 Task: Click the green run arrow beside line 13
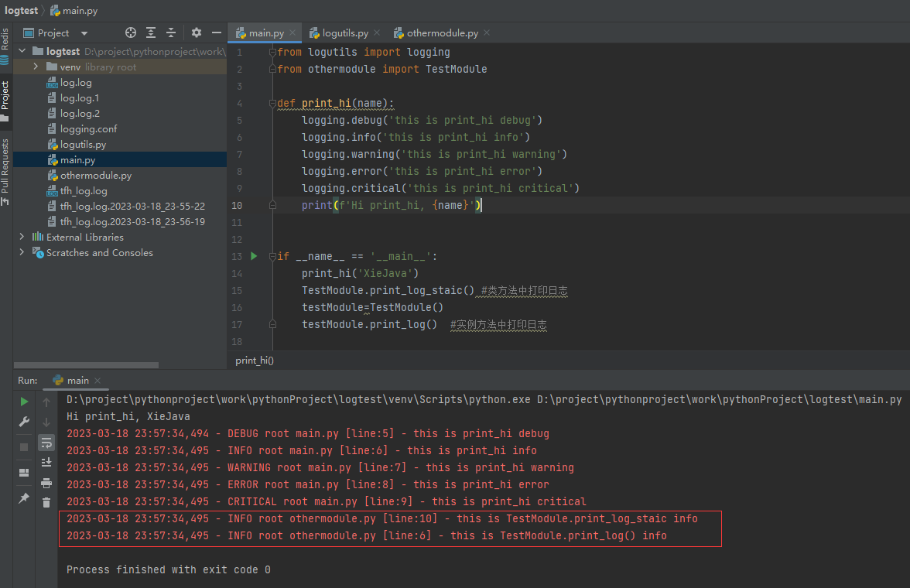(x=254, y=255)
